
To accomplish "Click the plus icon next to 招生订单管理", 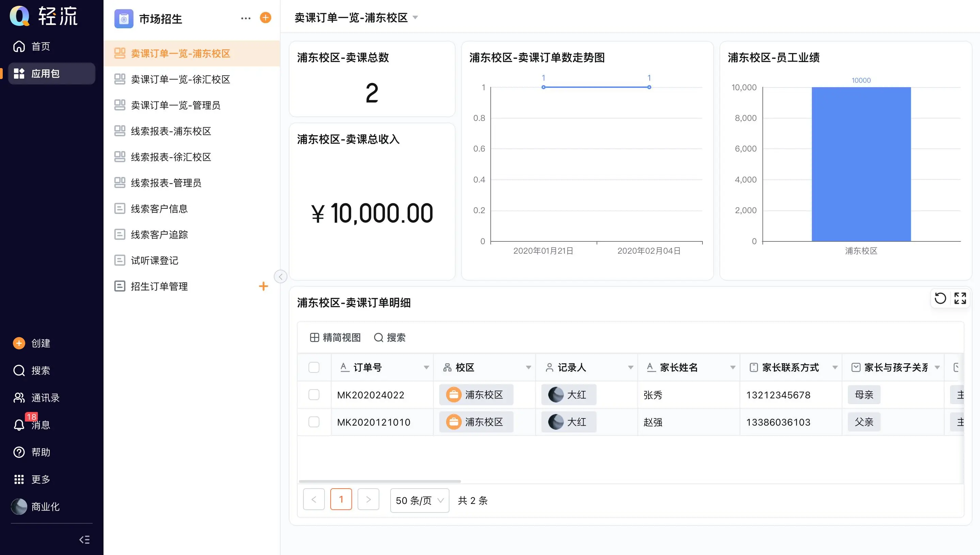I will [x=264, y=286].
